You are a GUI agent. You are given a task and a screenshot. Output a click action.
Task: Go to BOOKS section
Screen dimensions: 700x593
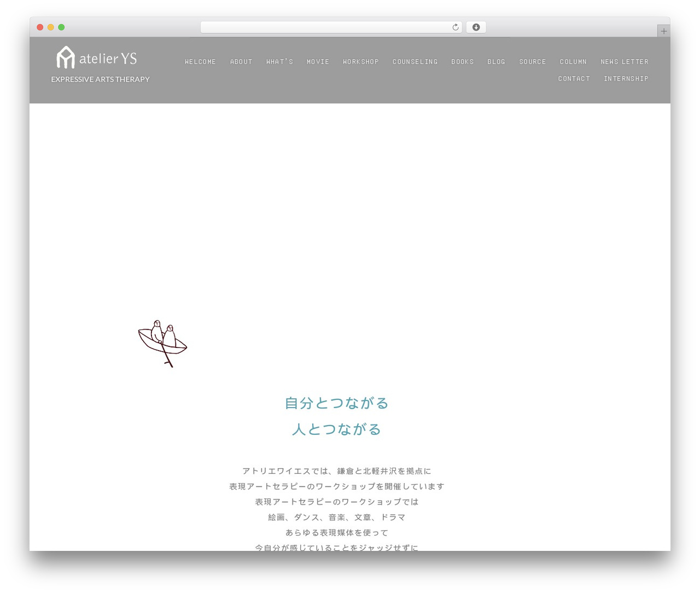(x=463, y=62)
